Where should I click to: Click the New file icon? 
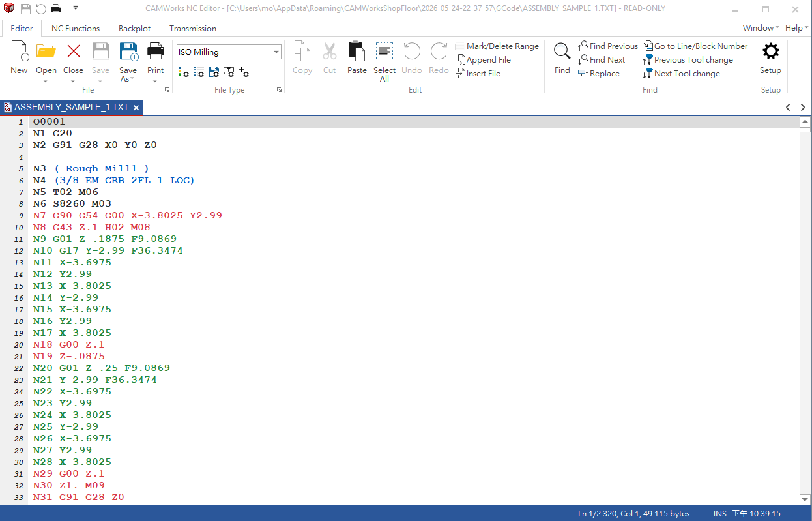19,52
